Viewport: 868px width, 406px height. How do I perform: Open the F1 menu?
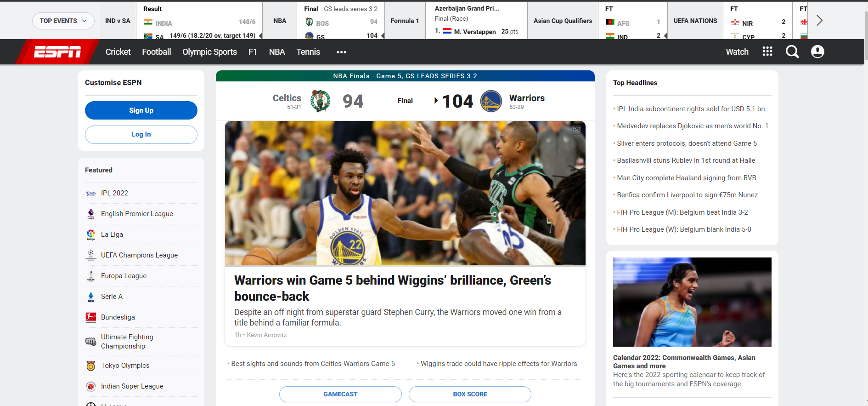[x=253, y=52]
